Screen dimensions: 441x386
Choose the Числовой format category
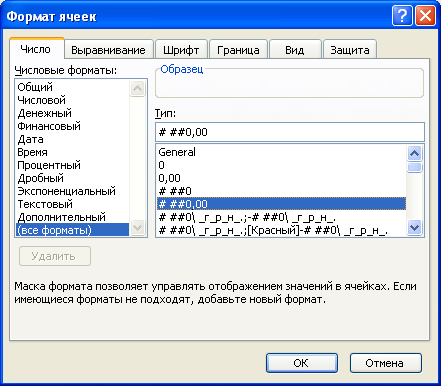73,100
